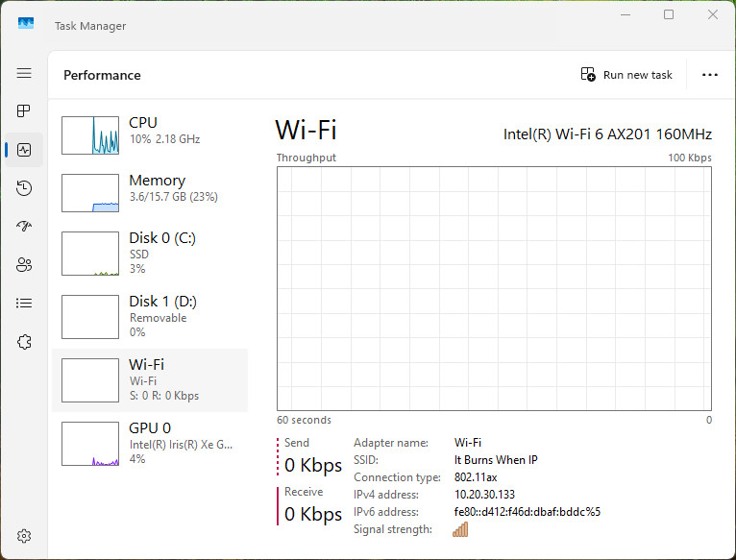Click the Intel(R) Wi-Fi 6 AX201 160MHz label
Image resolution: width=736 pixels, height=560 pixels.
[607, 134]
